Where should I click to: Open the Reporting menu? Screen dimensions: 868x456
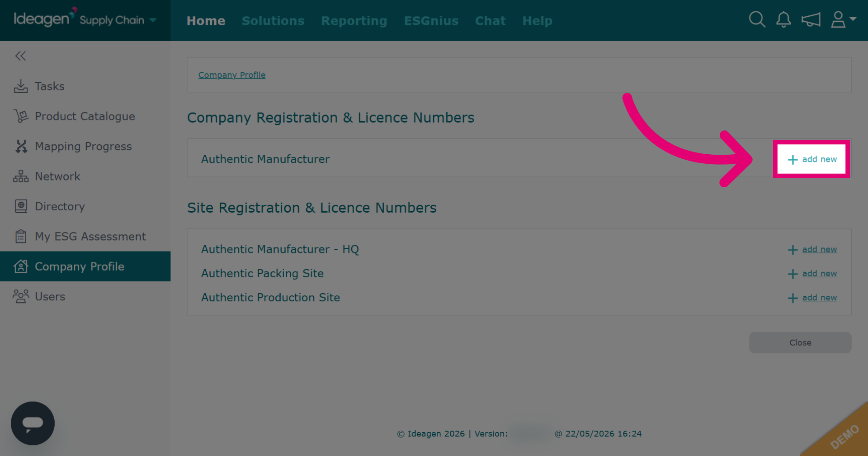coord(354,21)
